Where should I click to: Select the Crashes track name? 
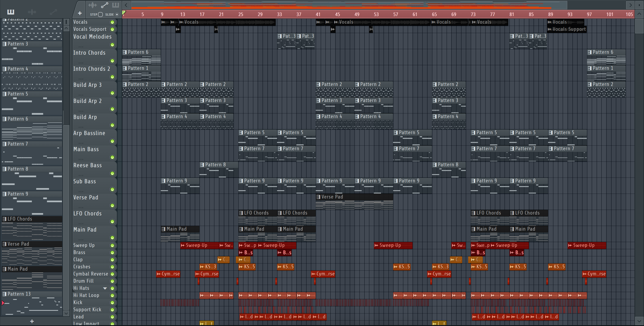pos(82,267)
